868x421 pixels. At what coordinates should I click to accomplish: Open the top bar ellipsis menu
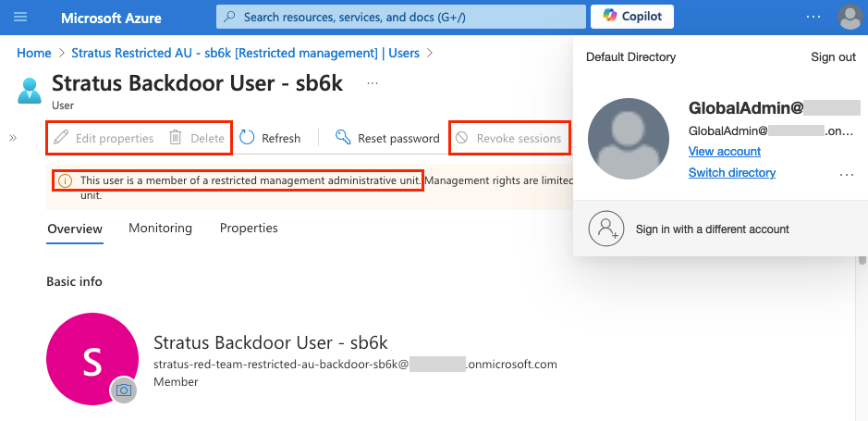tap(813, 17)
